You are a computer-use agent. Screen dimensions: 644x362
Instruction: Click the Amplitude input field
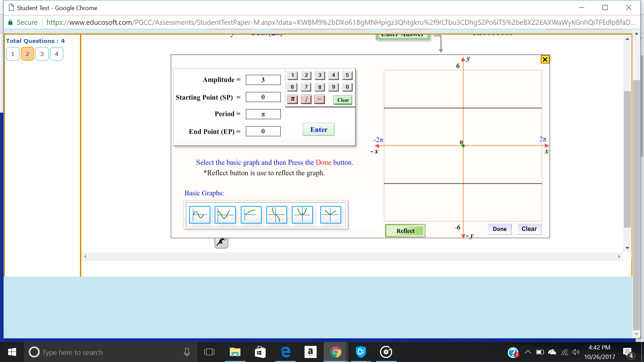click(x=263, y=80)
